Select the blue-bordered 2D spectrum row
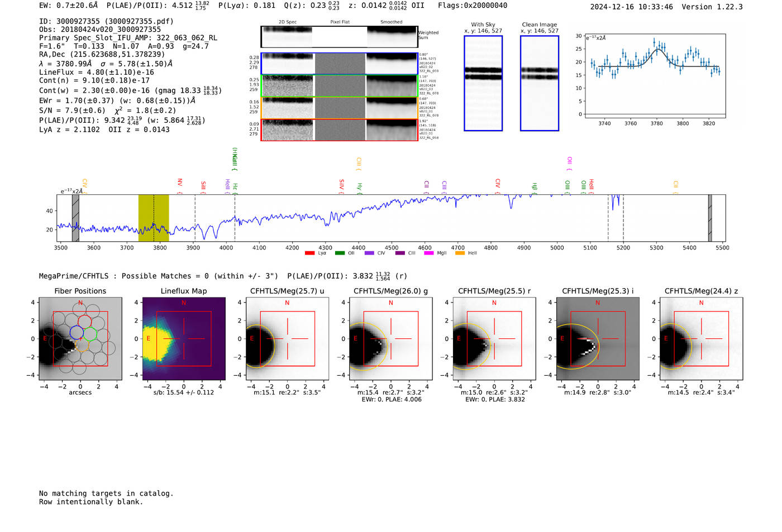 pos(339,64)
